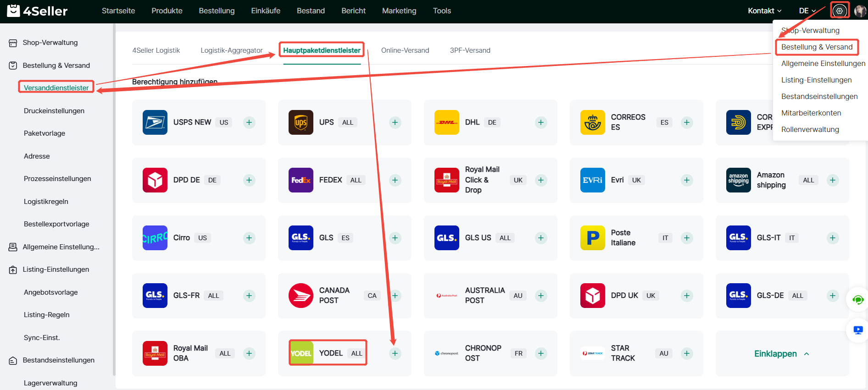Add the USPS NEW carrier with plus icon
This screenshot has height=390, width=868.
click(x=249, y=122)
